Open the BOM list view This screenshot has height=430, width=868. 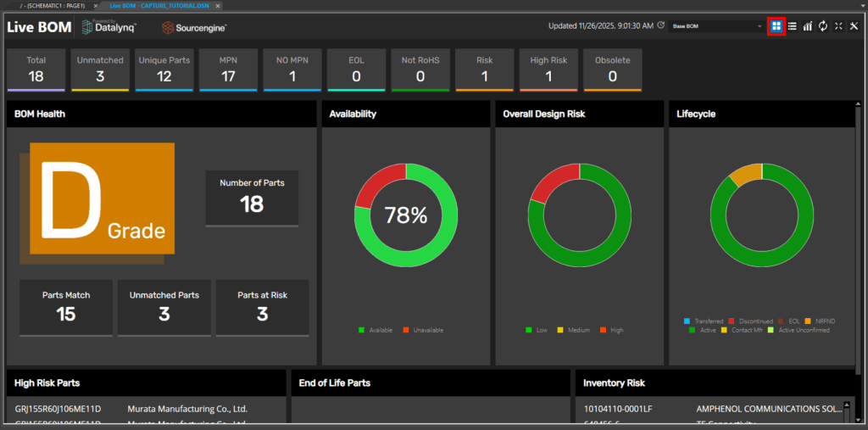pos(792,26)
